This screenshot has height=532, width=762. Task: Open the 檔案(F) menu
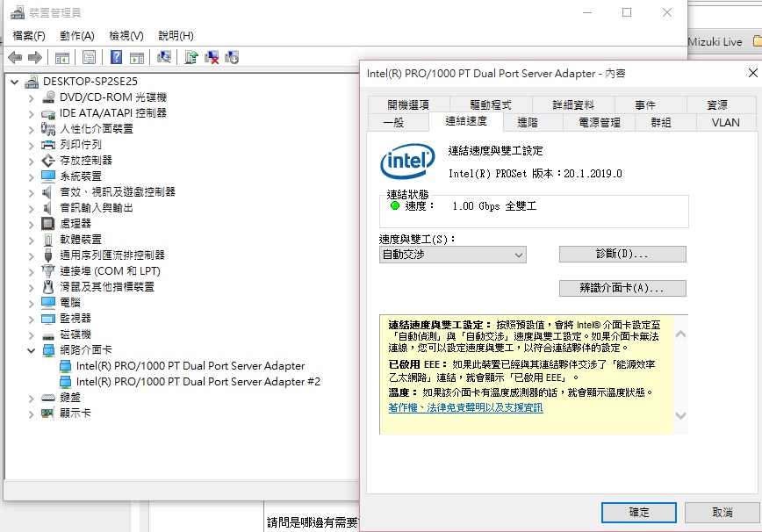tap(29, 36)
